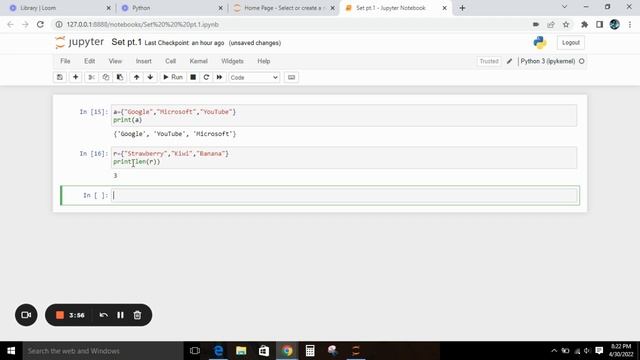Viewport: 640px width, 360px height.
Task: Toggle Chrome side panel icon
Action: (599, 24)
